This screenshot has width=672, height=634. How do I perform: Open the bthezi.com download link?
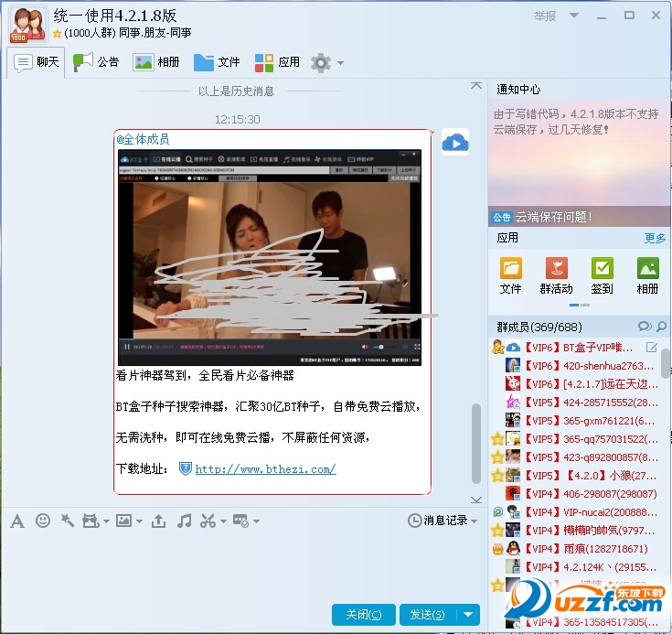pyautogui.click(x=265, y=469)
